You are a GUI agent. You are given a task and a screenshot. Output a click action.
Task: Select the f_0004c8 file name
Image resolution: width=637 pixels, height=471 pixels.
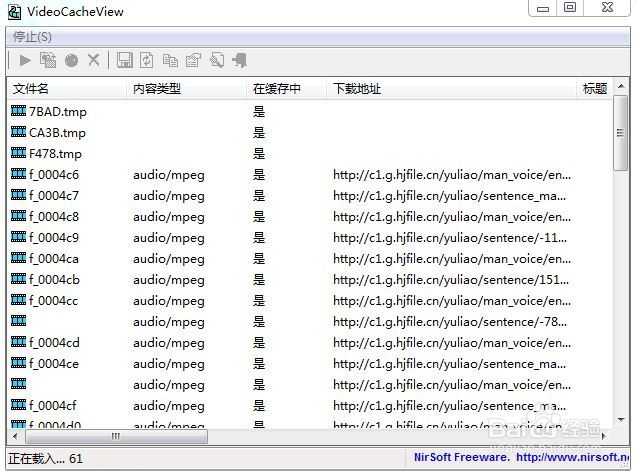click(x=54, y=217)
